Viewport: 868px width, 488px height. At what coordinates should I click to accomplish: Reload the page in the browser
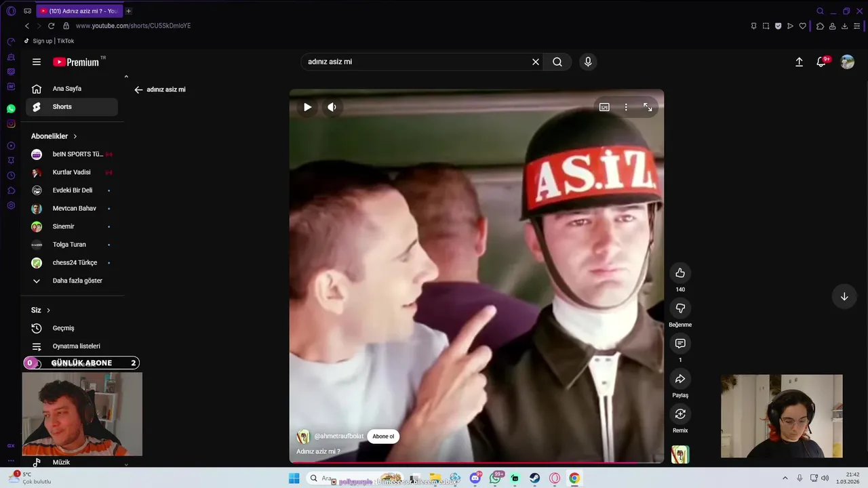[51, 26]
